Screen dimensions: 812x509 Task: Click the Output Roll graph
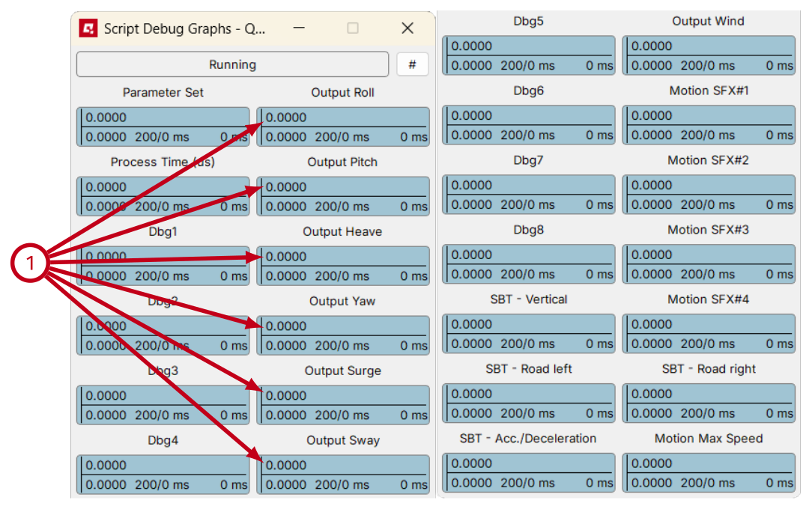click(x=344, y=127)
